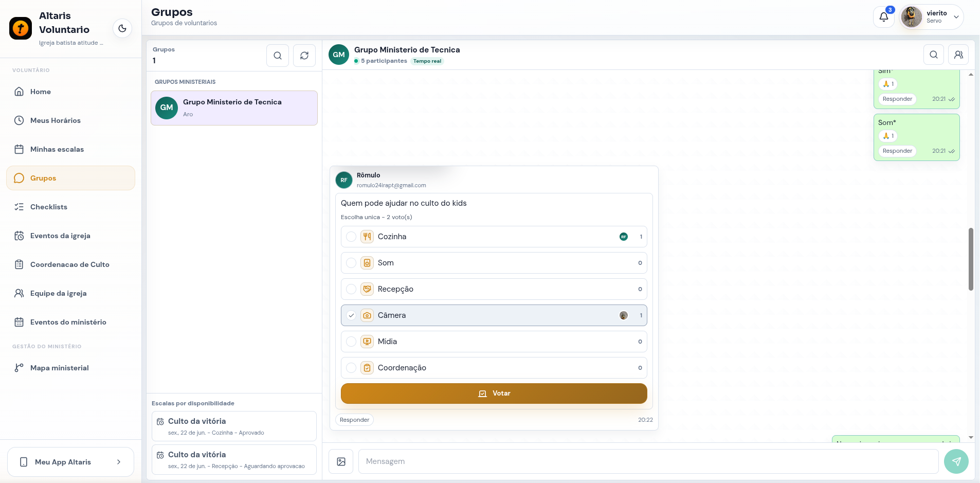This screenshot has height=483, width=980.
Task: Click the Minhas escalas calendar icon
Action: click(19, 149)
